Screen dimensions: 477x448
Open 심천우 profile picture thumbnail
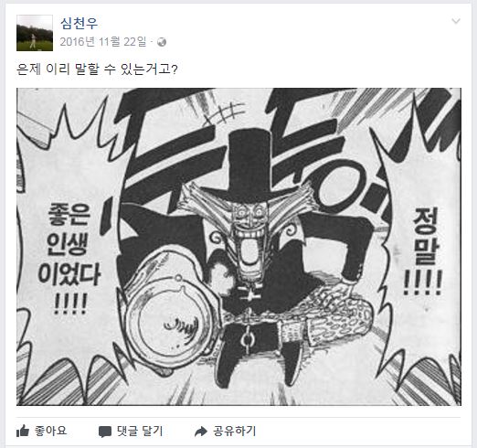pyautogui.click(x=35, y=33)
